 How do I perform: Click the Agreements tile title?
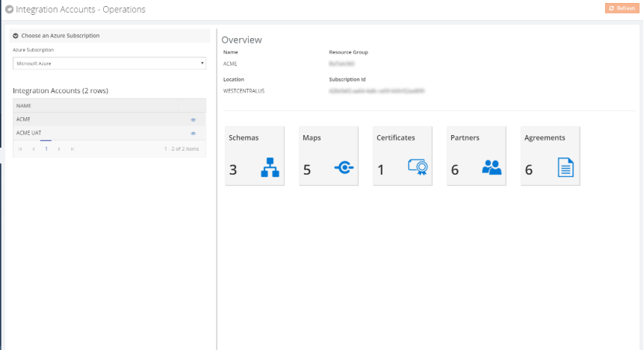(545, 138)
